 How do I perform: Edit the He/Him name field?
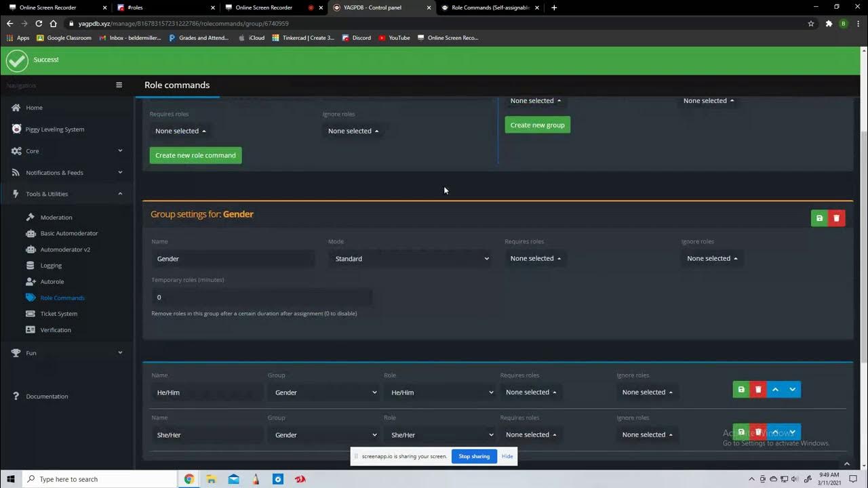(x=207, y=392)
